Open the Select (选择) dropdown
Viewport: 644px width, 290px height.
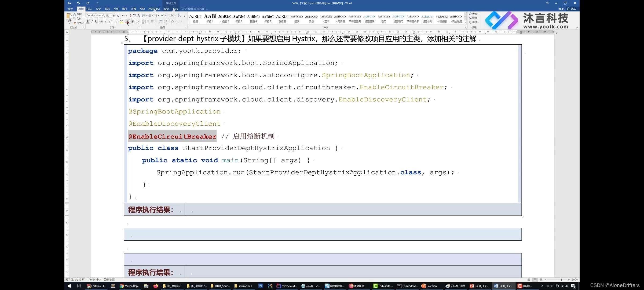coord(474,22)
